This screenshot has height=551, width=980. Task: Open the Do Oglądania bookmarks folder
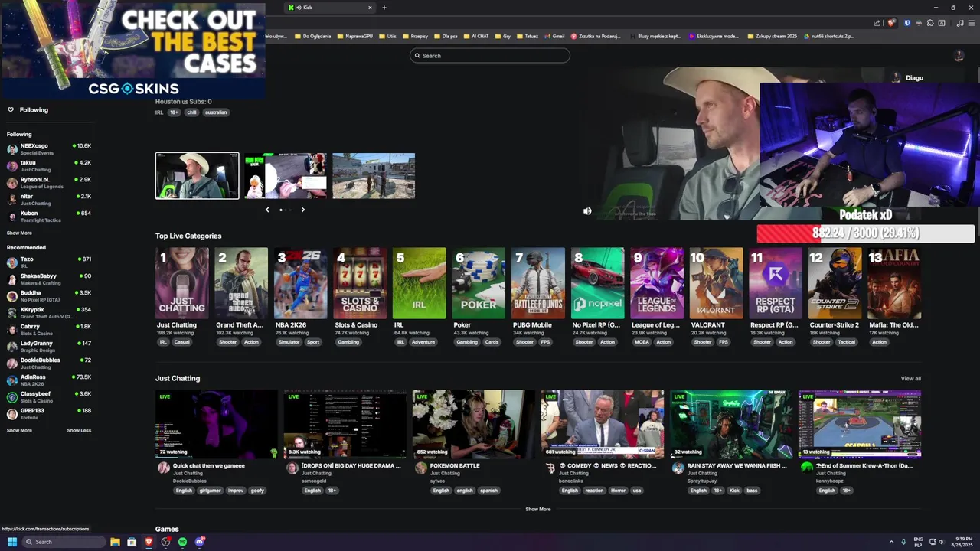click(312, 36)
